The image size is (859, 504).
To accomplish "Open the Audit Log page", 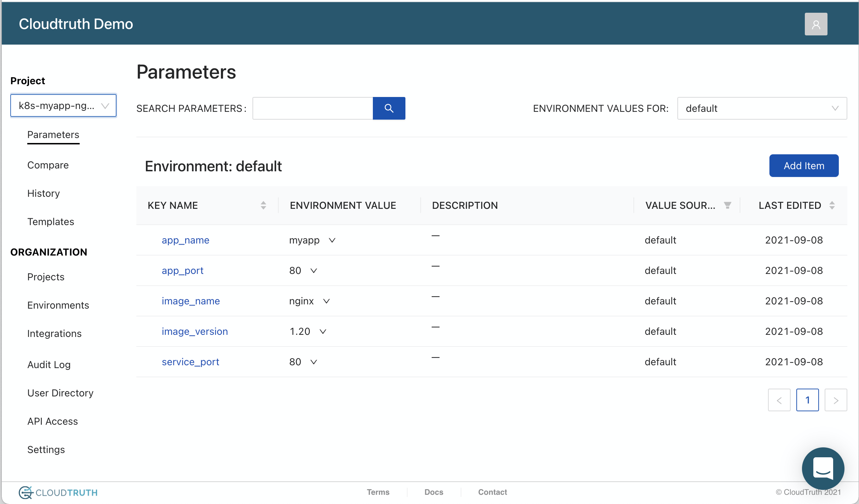I will (x=49, y=365).
